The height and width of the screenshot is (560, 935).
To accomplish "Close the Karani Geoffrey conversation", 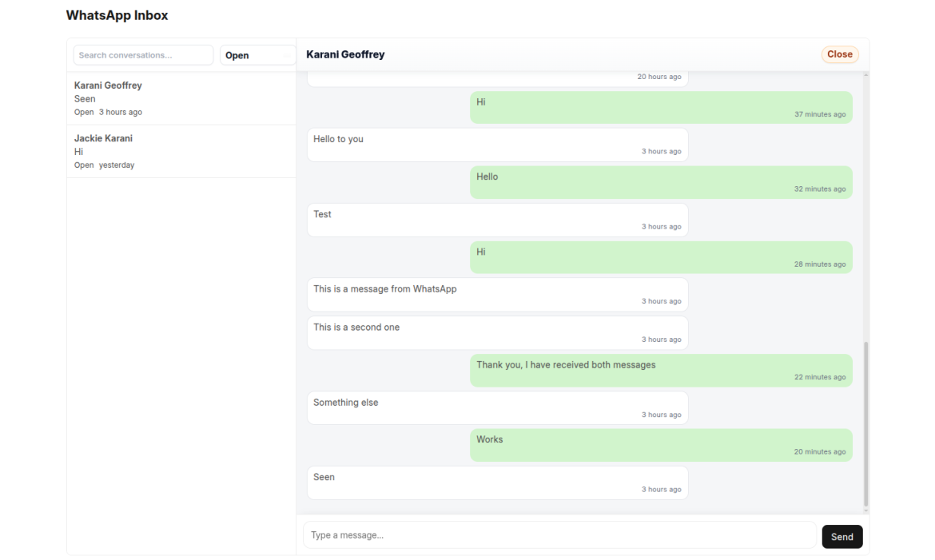I will pos(839,54).
